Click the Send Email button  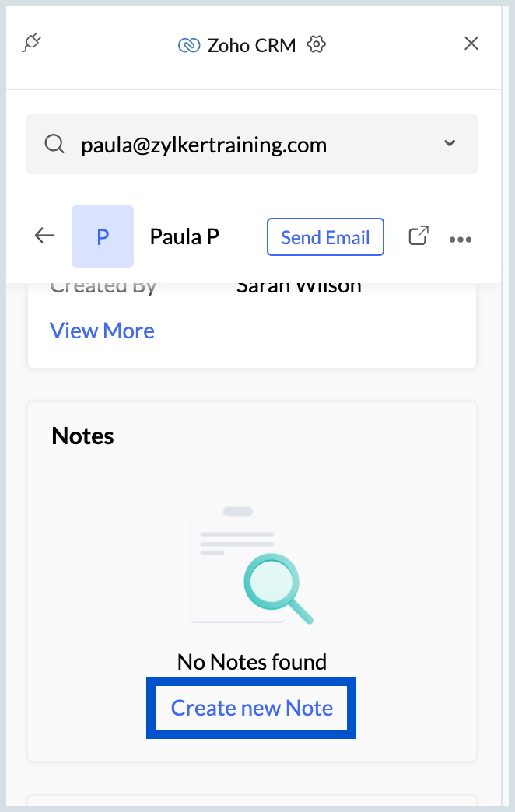coord(325,237)
